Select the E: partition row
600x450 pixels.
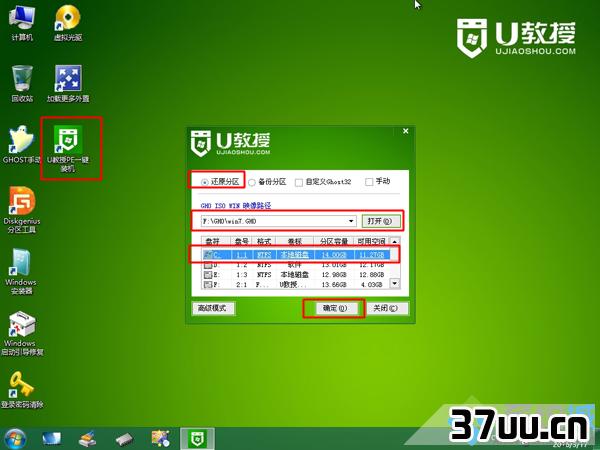coord(296,275)
